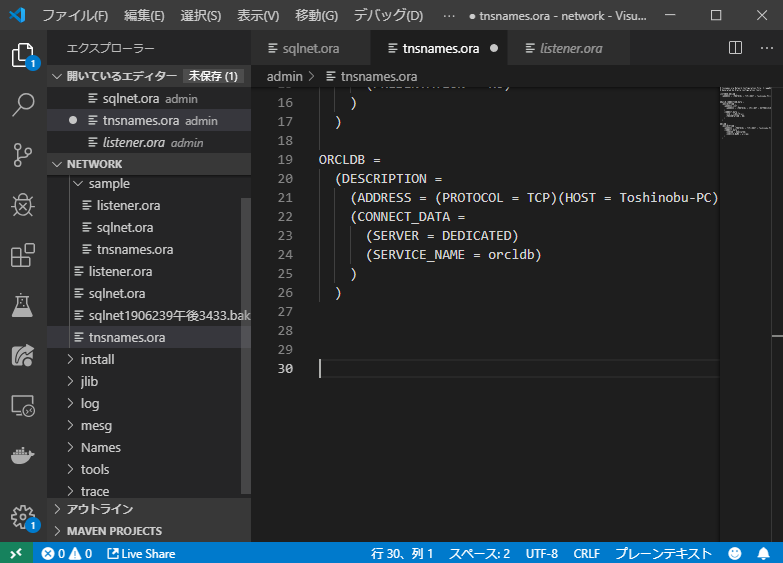Expand the MAVEN PROJECTS section
The height and width of the screenshot is (563, 783).
(x=149, y=531)
